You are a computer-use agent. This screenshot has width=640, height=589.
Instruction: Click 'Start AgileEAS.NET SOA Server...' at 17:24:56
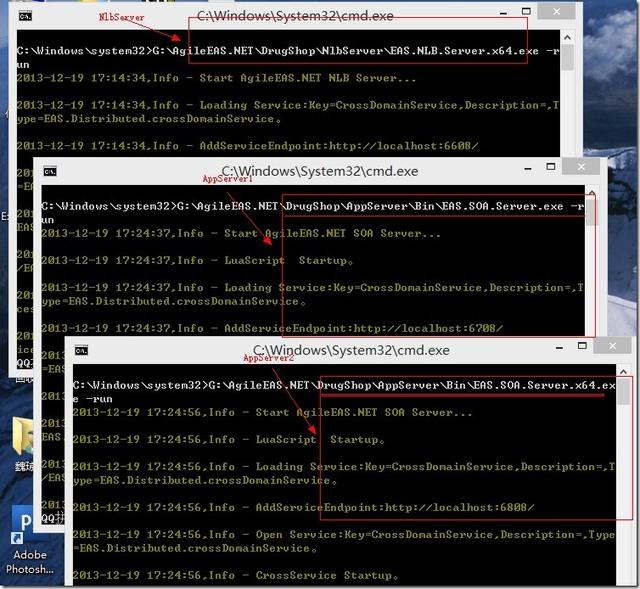click(272, 412)
